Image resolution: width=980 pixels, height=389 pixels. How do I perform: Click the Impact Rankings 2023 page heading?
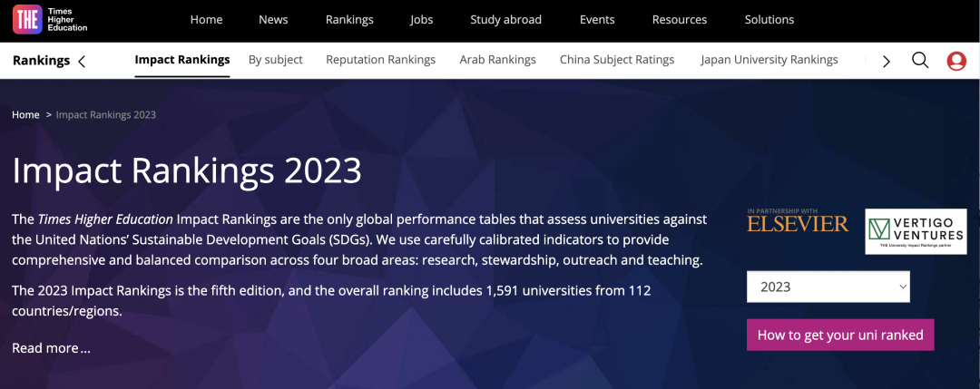click(x=187, y=170)
